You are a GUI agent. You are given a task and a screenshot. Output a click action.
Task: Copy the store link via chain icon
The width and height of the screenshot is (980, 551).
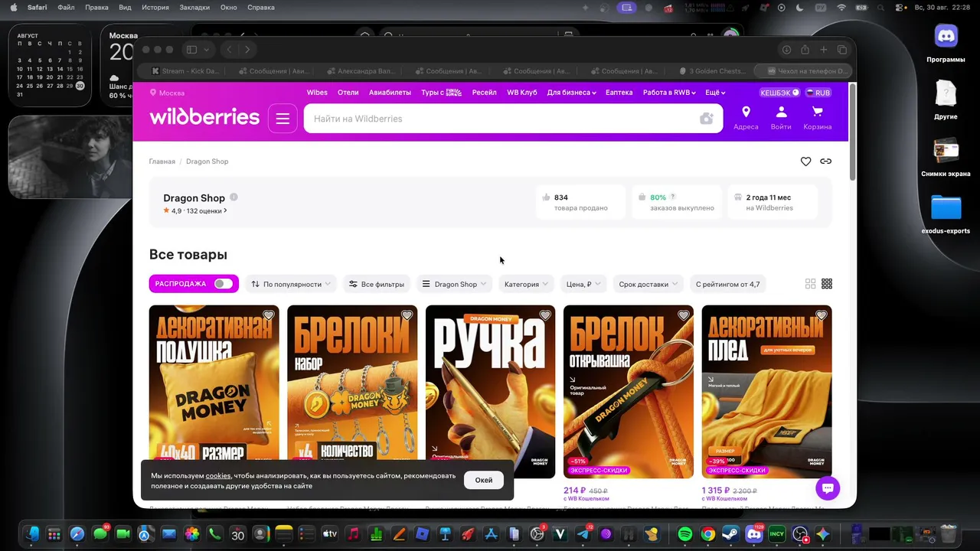(825, 161)
